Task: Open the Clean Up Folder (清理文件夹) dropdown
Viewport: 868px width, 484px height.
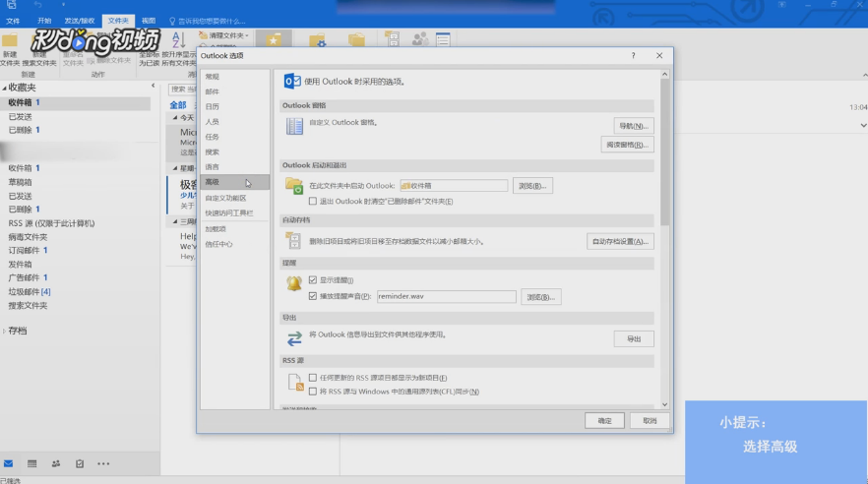Action: 224,35
